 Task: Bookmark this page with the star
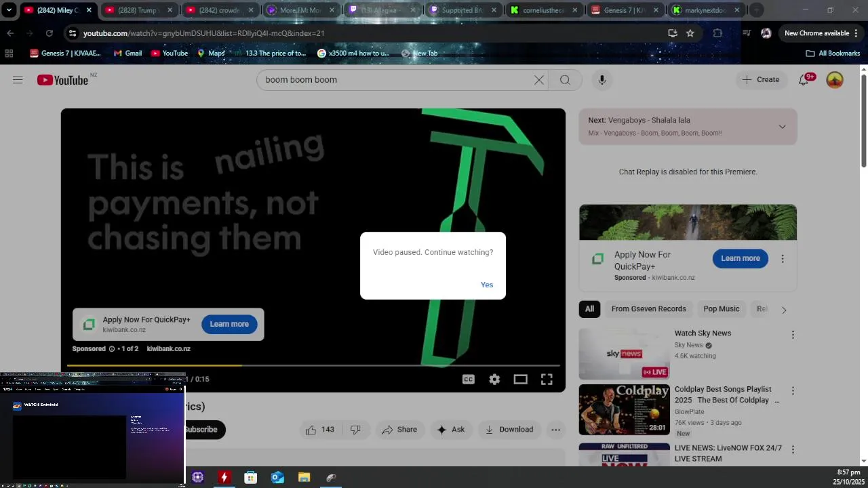[690, 33]
